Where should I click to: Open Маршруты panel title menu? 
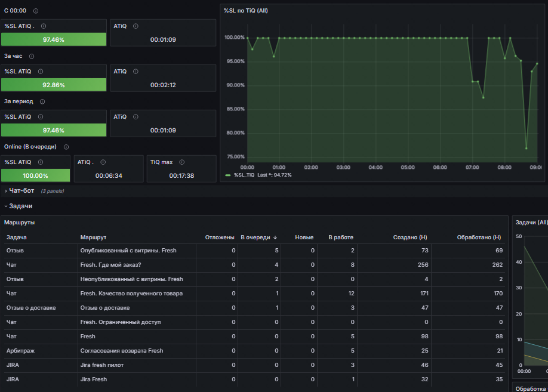point(19,223)
